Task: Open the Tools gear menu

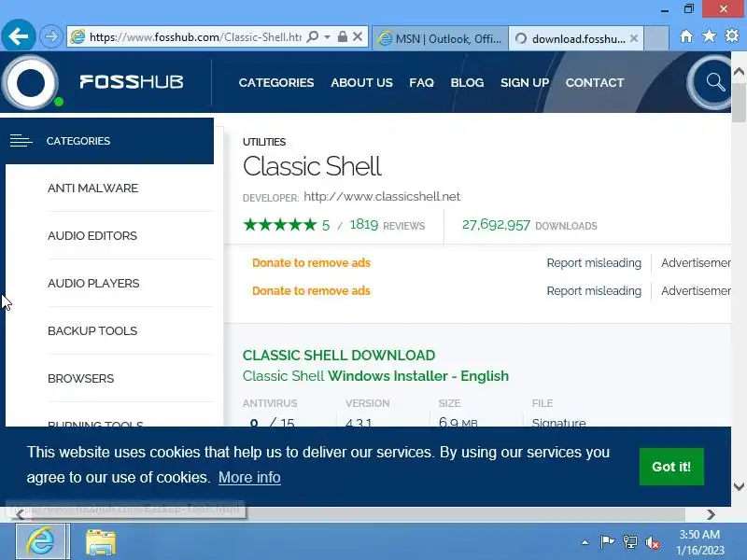Action: (x=732, y=35)
